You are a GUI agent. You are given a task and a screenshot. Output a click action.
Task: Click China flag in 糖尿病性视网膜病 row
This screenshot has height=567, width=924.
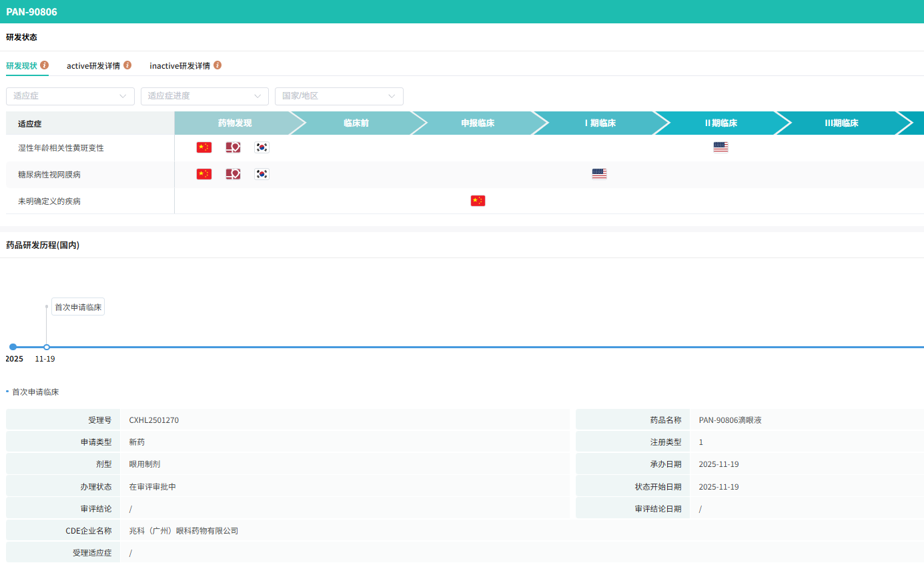(203, 174)
